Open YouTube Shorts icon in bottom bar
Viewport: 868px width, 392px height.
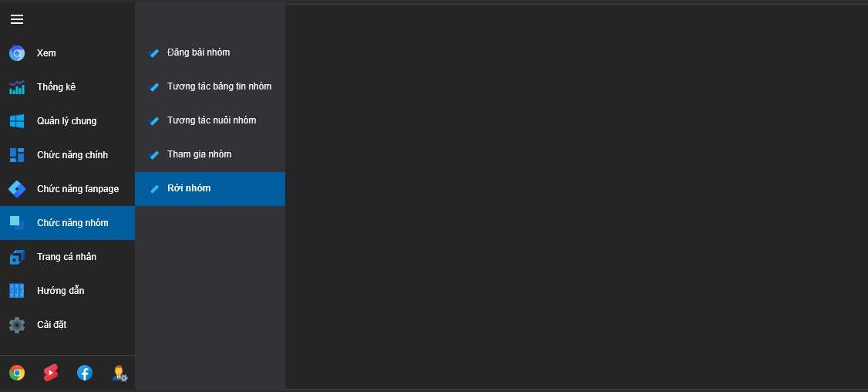(50, 373)
